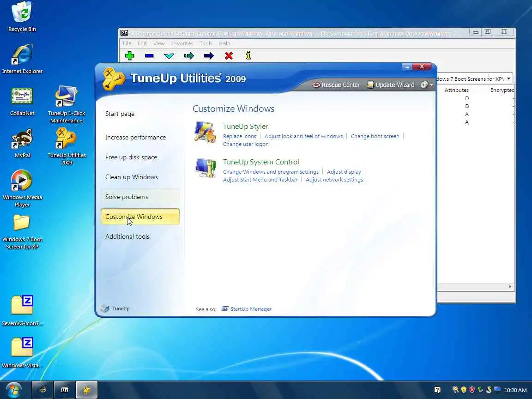Select Additional tools category
The width and height of the screenshot is (532, 399).
pos(127,236)
